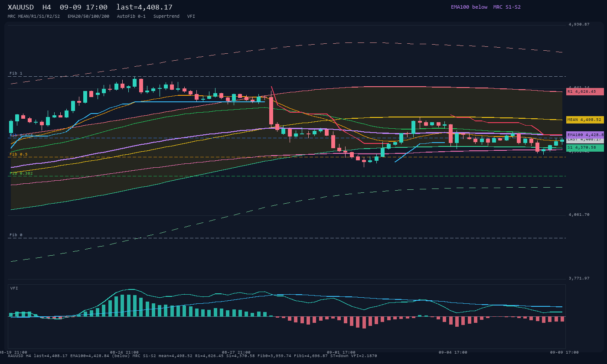Click the S1 4,370.58 price tag

tap(585, 148)
